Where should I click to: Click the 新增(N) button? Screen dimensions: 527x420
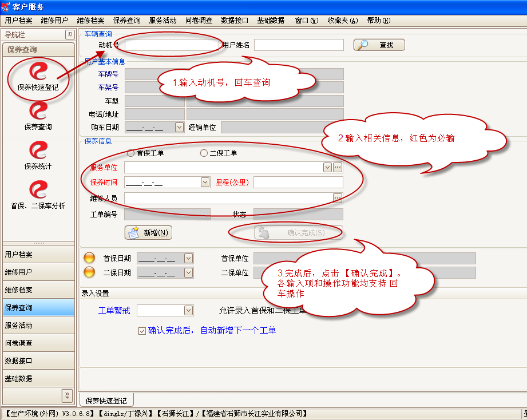[x=148, y=233]
